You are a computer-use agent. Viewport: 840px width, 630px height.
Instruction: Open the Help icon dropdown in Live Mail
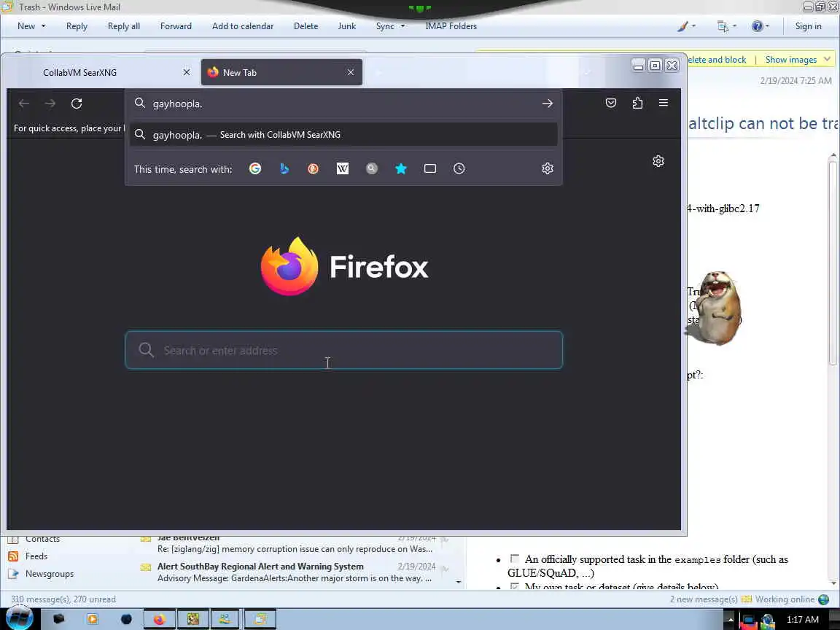761,26
